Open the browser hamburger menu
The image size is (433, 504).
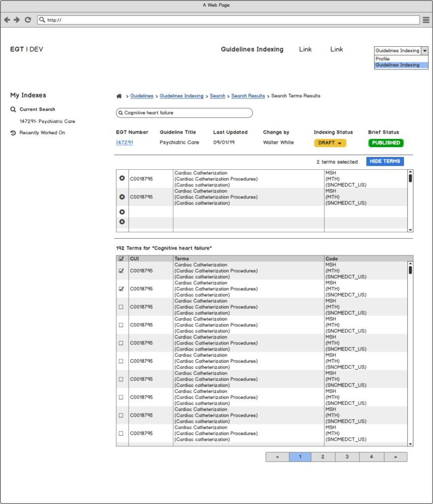[426, 20]
